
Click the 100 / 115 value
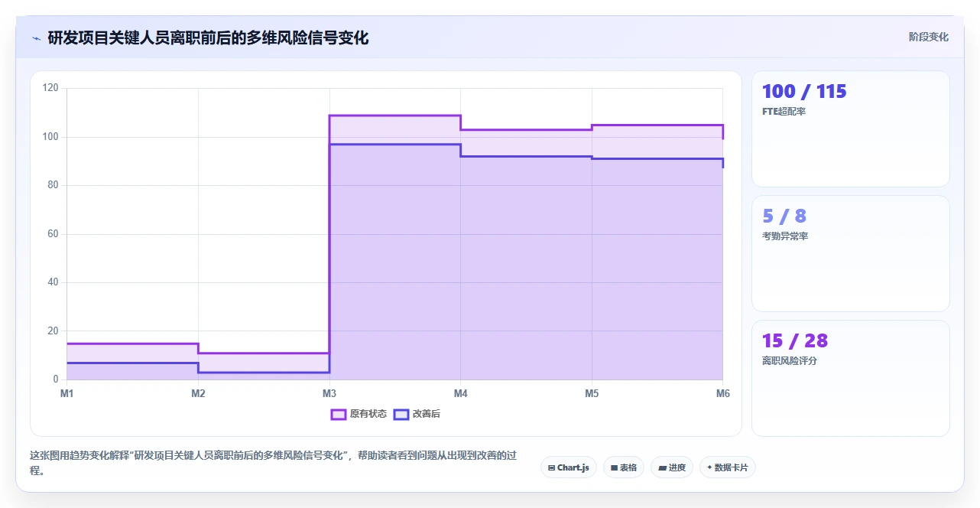point(804,91)
